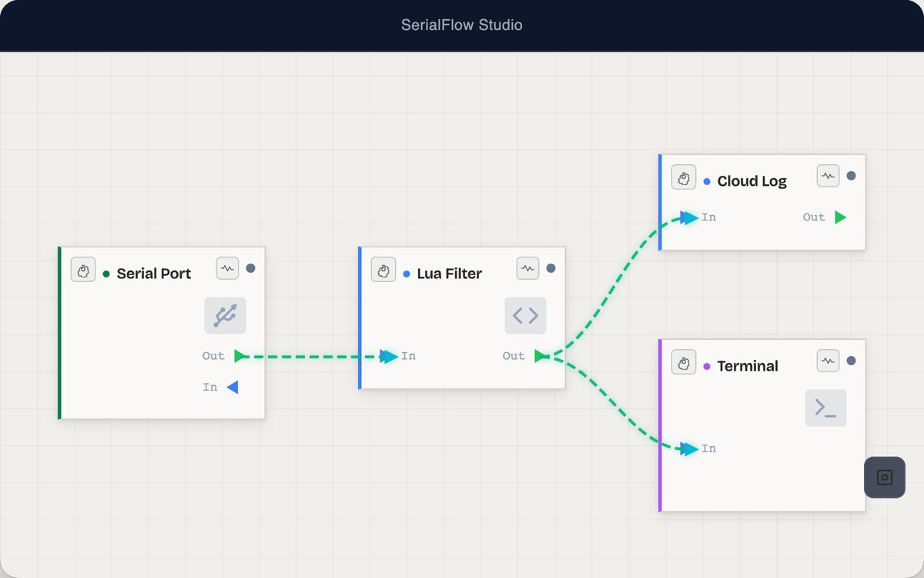Click the green dot beside Serial Port title

click(x=106, y=274)
